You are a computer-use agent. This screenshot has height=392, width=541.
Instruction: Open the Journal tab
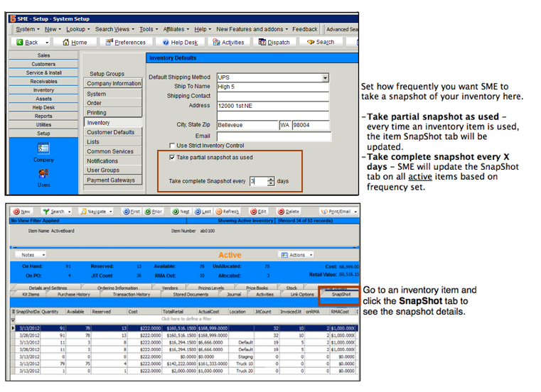(x=234, y=295)
